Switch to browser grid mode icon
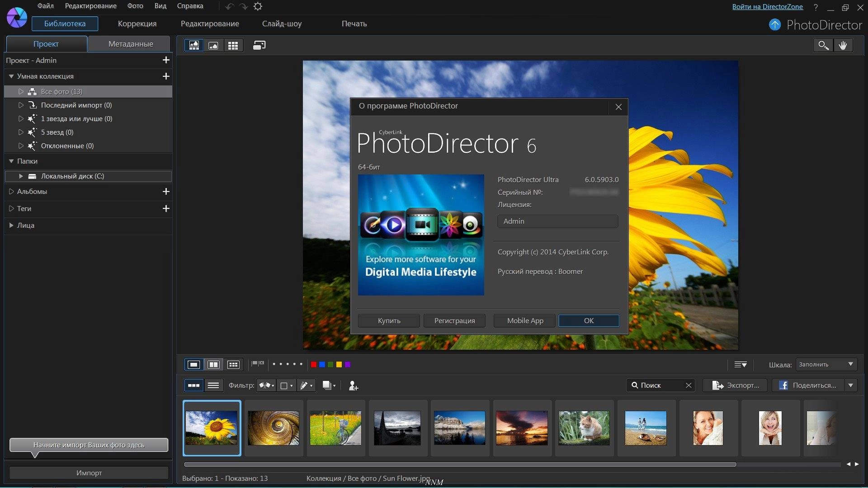This screenshot has height=488, width=868. (233, 45)
